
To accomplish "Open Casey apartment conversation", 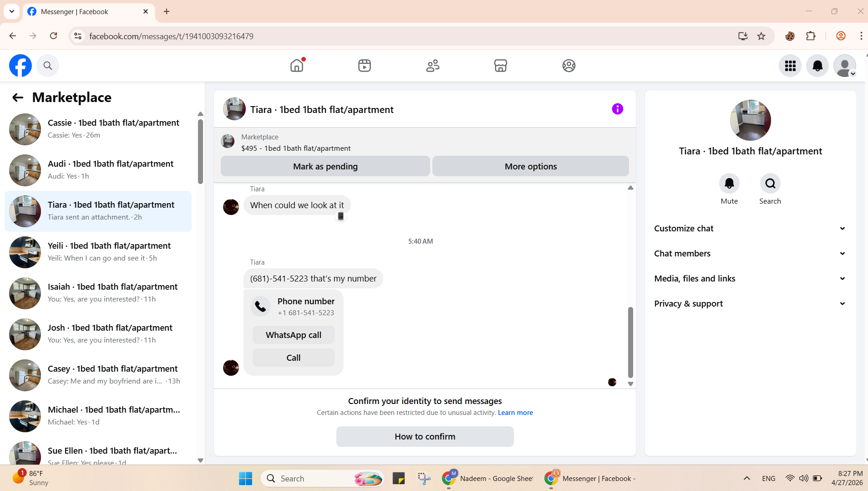I will point(98,375).
